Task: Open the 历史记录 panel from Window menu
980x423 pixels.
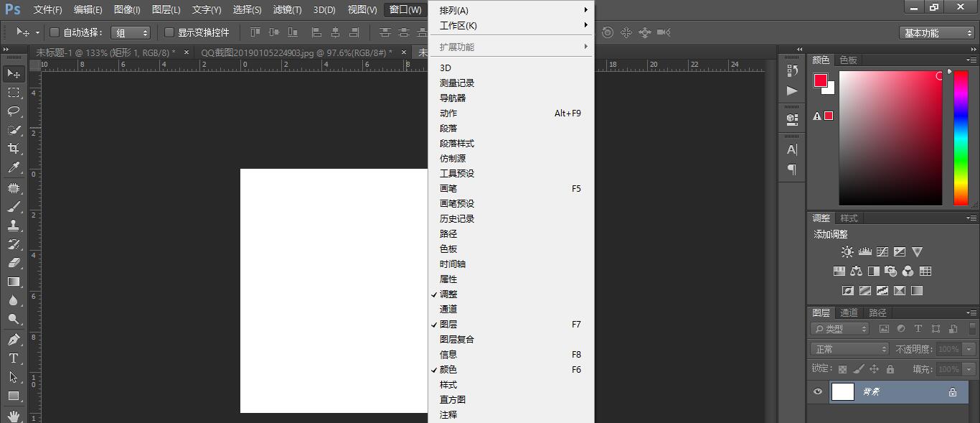Action: pyautogui.click(x=457, y=218)
